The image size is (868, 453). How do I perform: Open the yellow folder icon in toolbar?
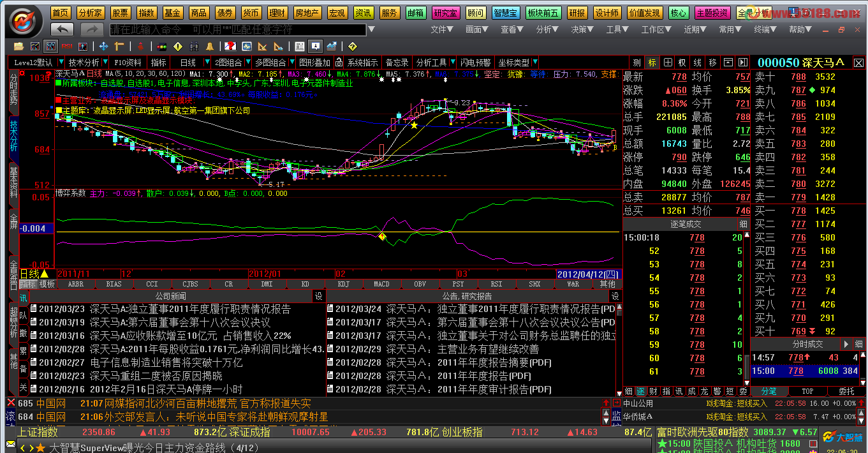(x=18, y=47)
